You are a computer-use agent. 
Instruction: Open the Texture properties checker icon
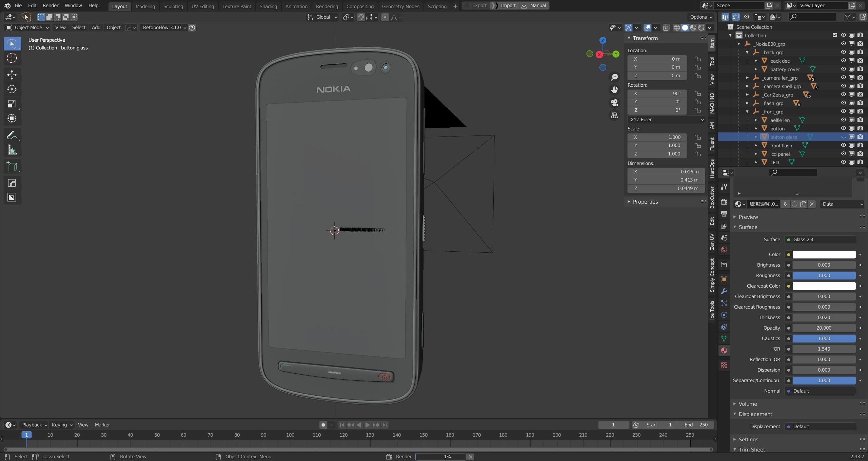[724, 365]
